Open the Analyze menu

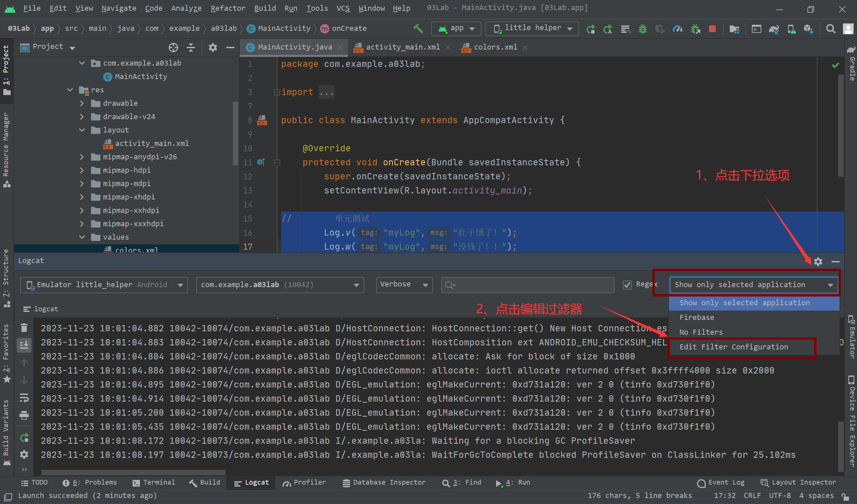point(186,8)
